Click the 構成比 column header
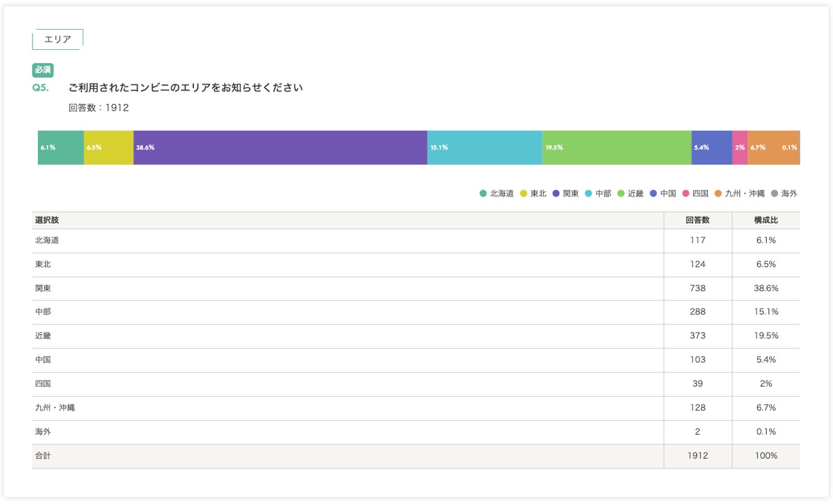The height and width of the screenshot is (504, 833). point(765,220)
